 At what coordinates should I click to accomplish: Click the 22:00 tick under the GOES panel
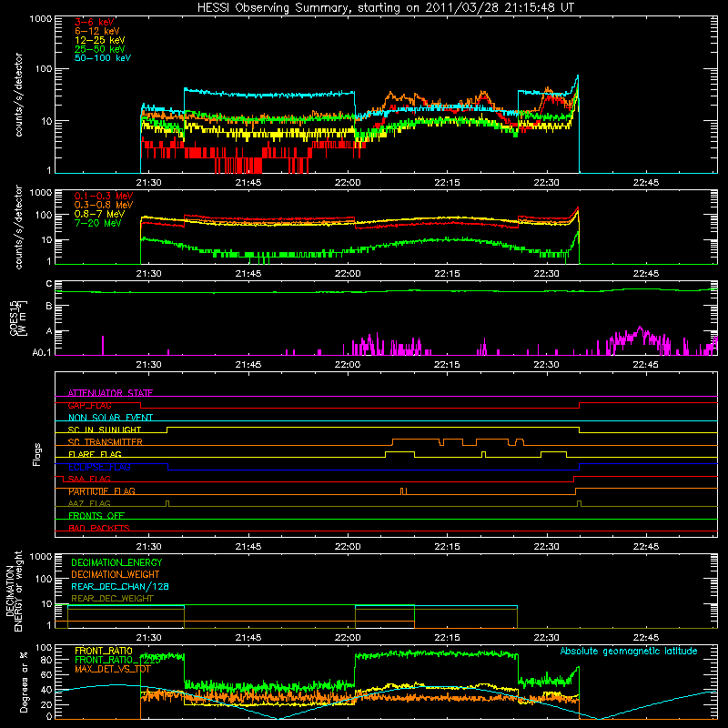(348, 365)
